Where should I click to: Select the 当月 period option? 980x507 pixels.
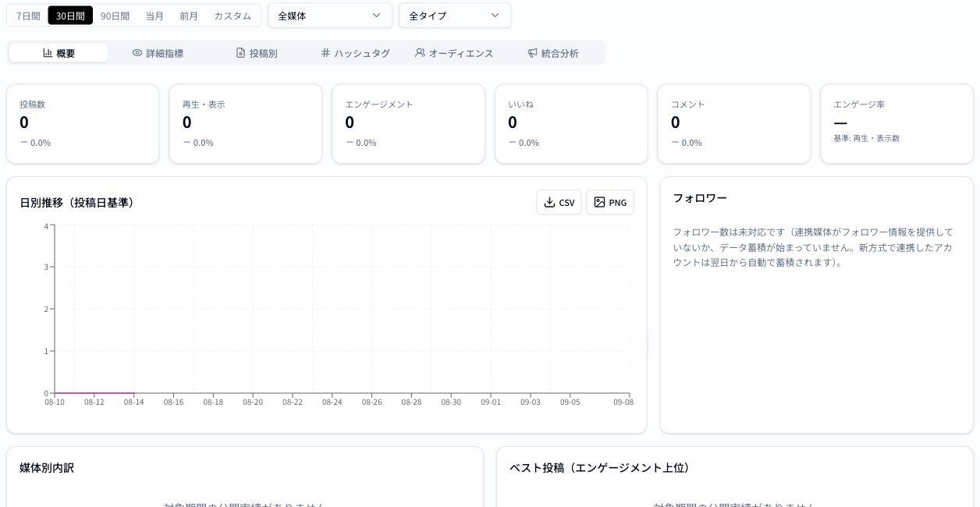pos(154,16)
